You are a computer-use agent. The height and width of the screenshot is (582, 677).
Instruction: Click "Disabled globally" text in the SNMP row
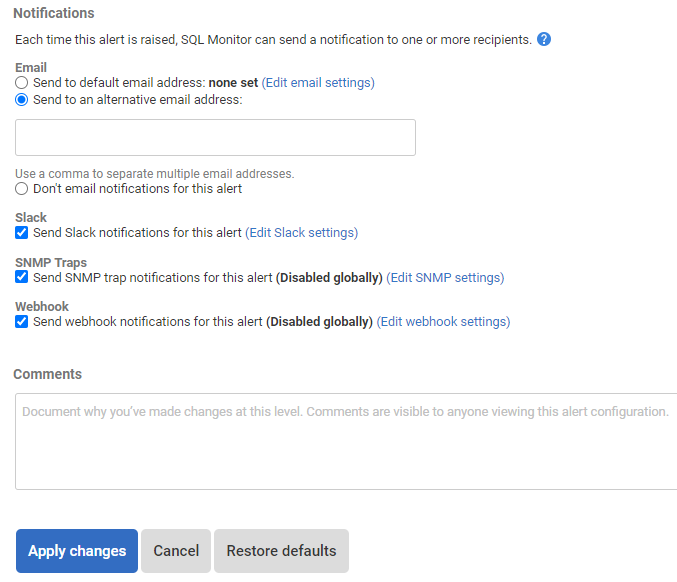tap(329, 278)
